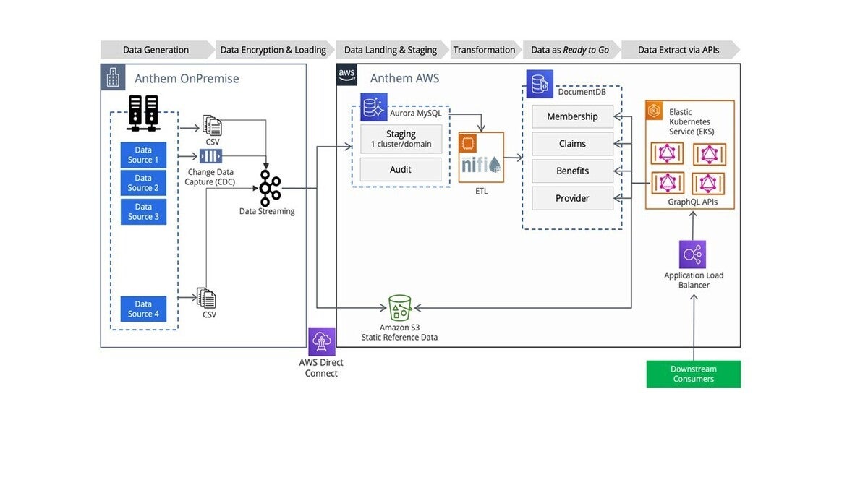Select the Provider collection box

[573, 198]
